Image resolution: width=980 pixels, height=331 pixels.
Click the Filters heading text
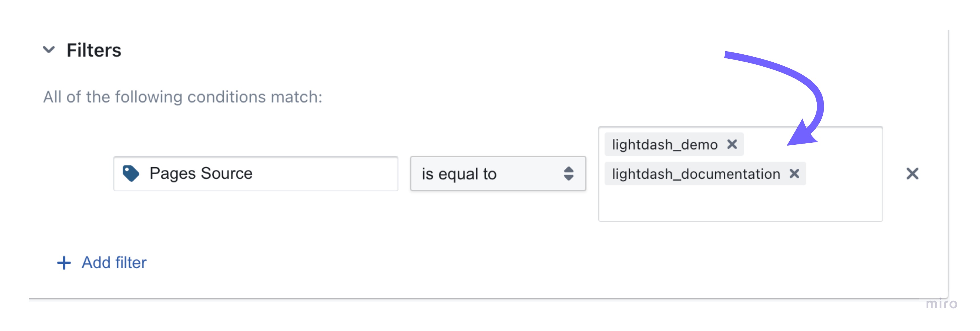(x=94, y=50)
